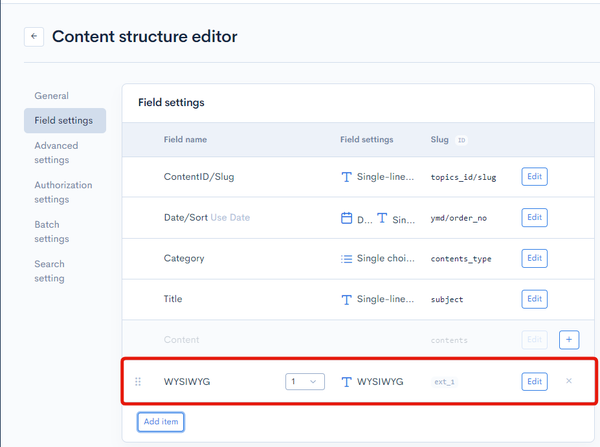Click the 'Single-line...' text in ContentID/Slug row

(x=385, y=177)
